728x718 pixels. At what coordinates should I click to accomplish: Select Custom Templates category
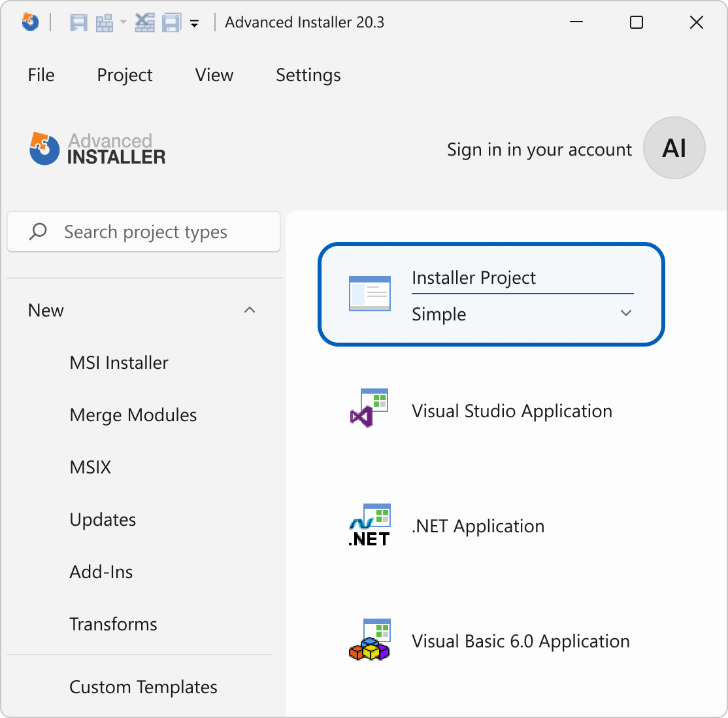[x=144, y=687]
